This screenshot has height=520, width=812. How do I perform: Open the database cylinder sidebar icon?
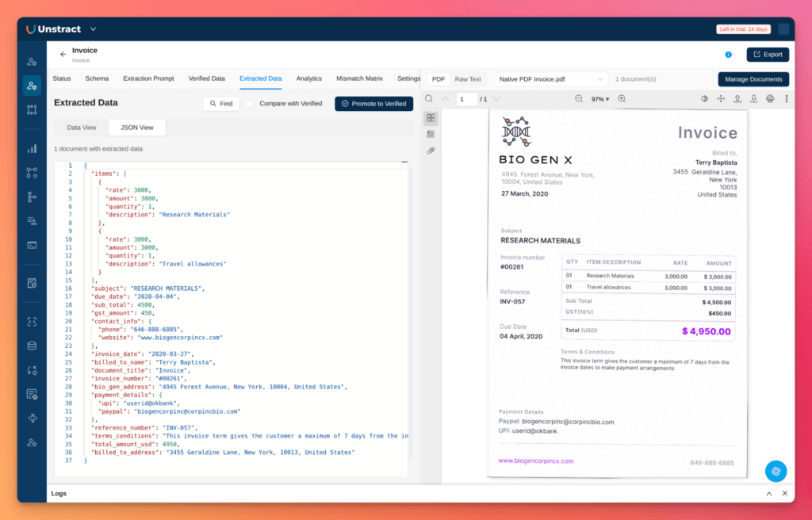pos(32,346)
